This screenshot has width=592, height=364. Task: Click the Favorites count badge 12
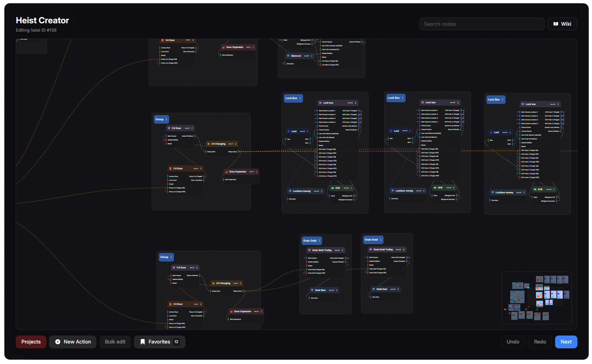(176, 342)
